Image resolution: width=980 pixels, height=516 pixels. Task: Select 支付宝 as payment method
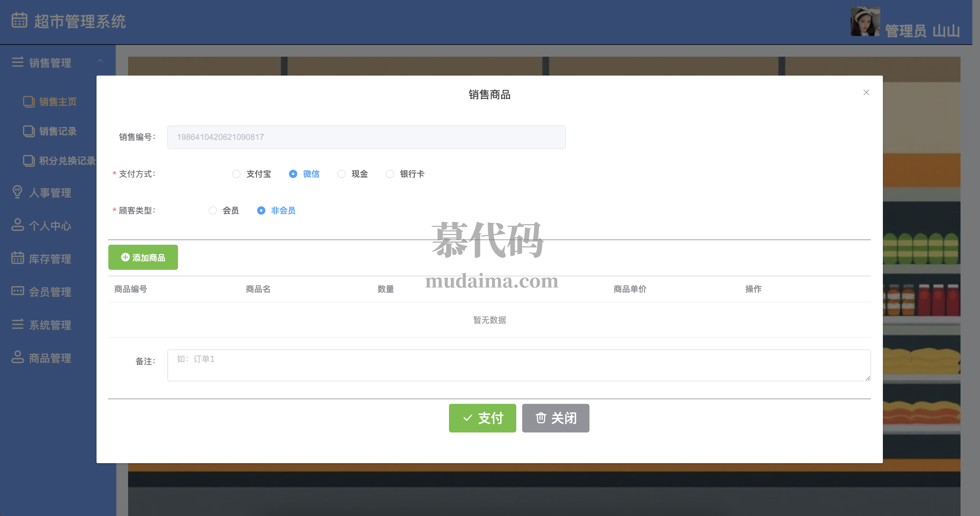pyautogui.click(x=237, y=174)
